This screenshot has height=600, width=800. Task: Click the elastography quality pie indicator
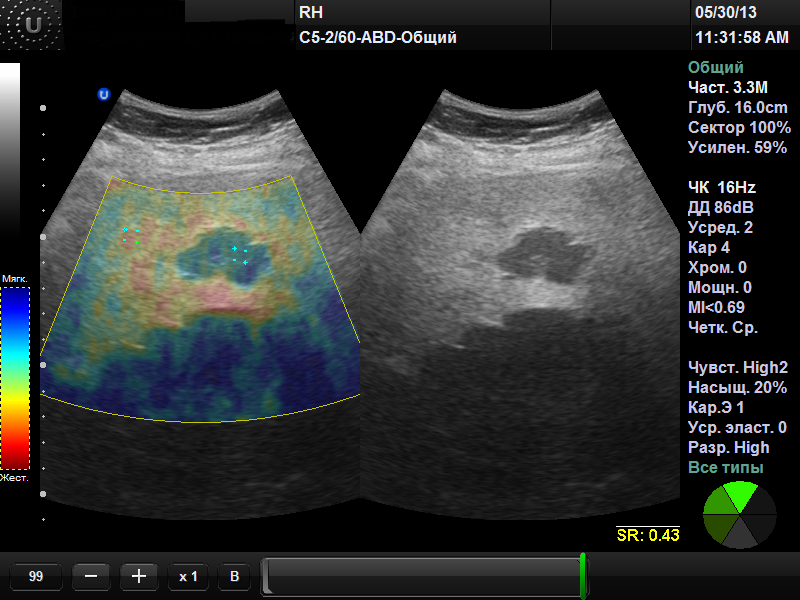click(x=740, y=514)
